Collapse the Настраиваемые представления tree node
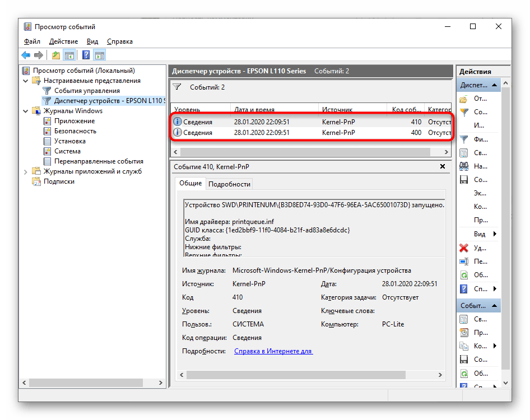The image size is (530, 420). click(25, 81)
